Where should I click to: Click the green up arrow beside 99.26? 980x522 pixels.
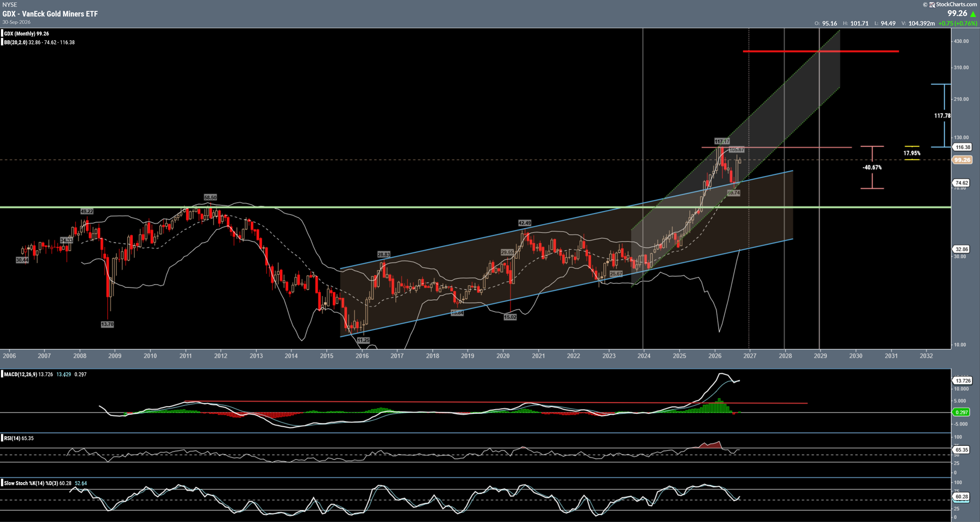973,14
